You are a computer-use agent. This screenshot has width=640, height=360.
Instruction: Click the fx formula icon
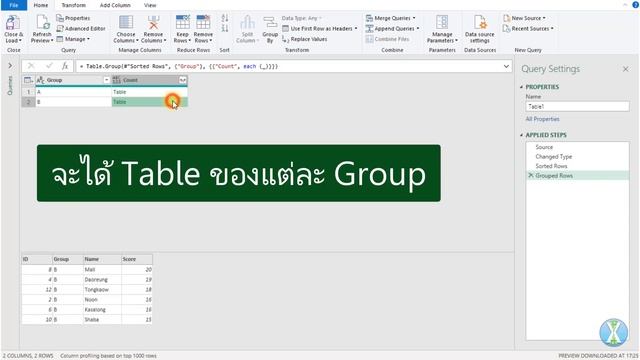pyautogui.click(x=65, y=66)
